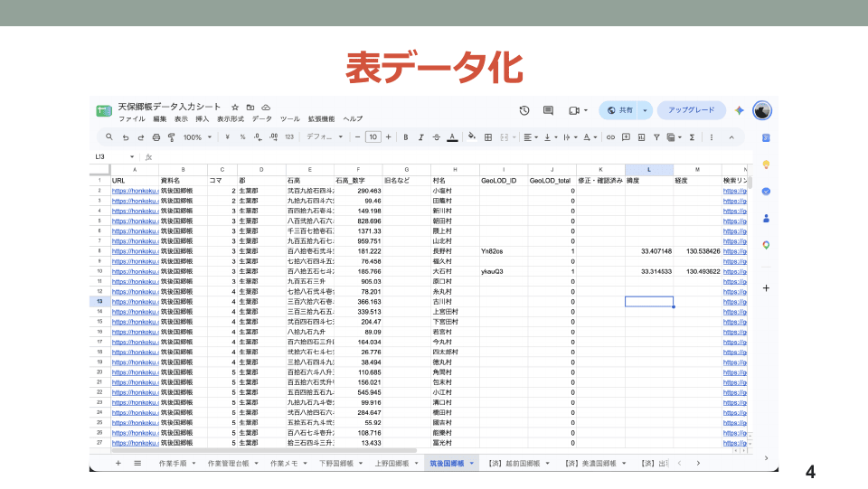Increase decimal places
The image size is (868, 489).
(273, 137)
